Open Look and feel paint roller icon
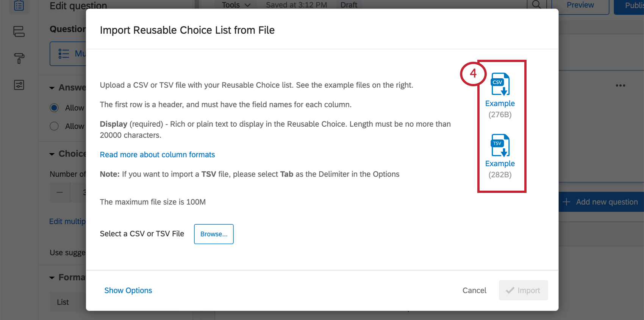This screenshot has height=320, width=644. 19,58
